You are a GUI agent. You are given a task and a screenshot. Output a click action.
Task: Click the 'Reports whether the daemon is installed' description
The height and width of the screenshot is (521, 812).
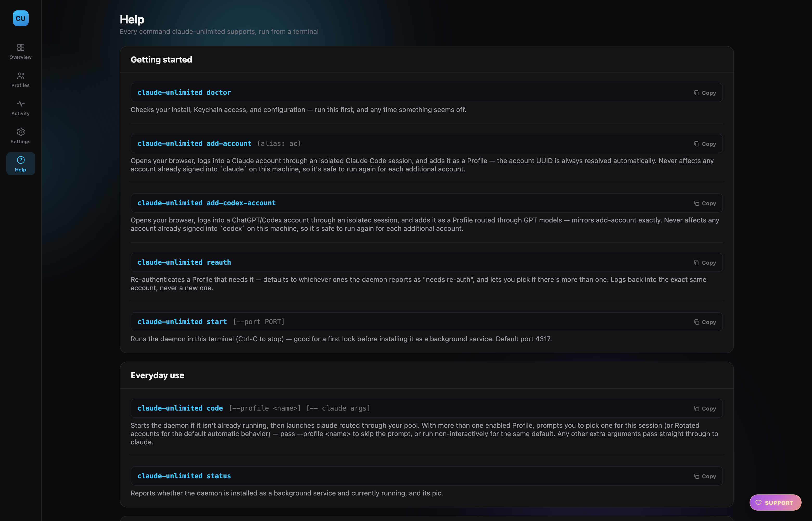(287, 493)
